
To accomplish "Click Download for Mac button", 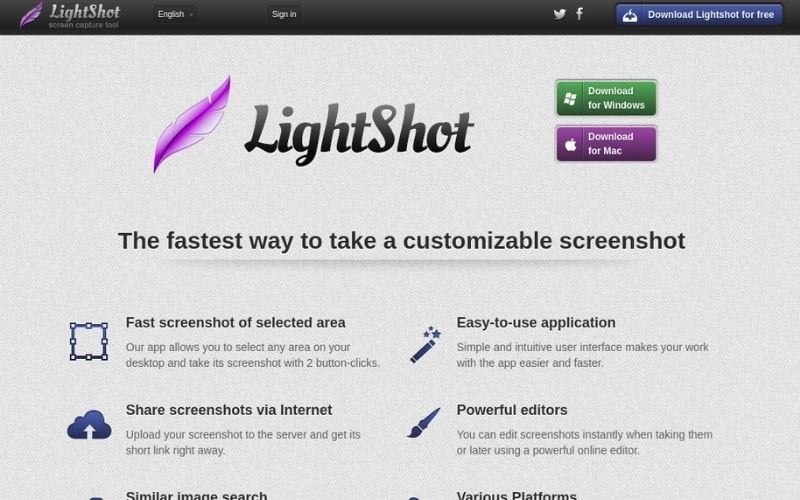I will tap(606, 144).
